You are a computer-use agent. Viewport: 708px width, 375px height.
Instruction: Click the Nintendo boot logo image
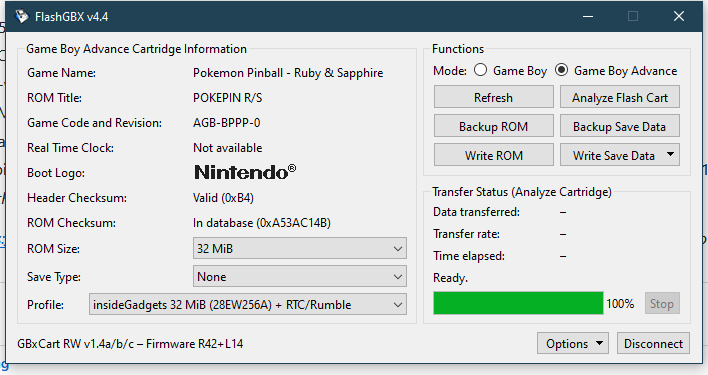245,172
